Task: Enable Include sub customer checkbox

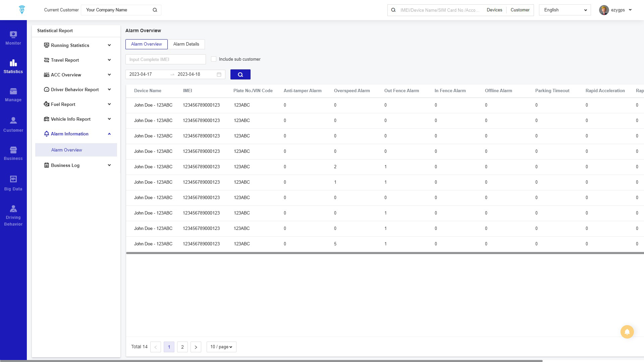Action: [214, 59]
